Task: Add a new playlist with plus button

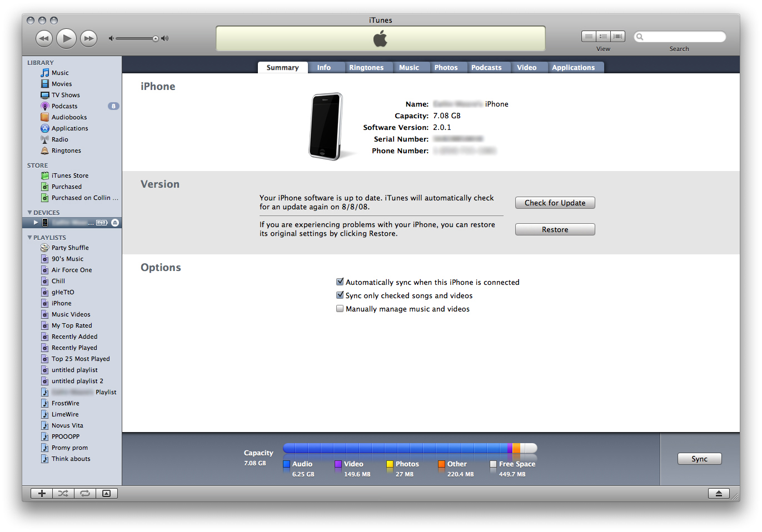Action: [x=42, y=493]
